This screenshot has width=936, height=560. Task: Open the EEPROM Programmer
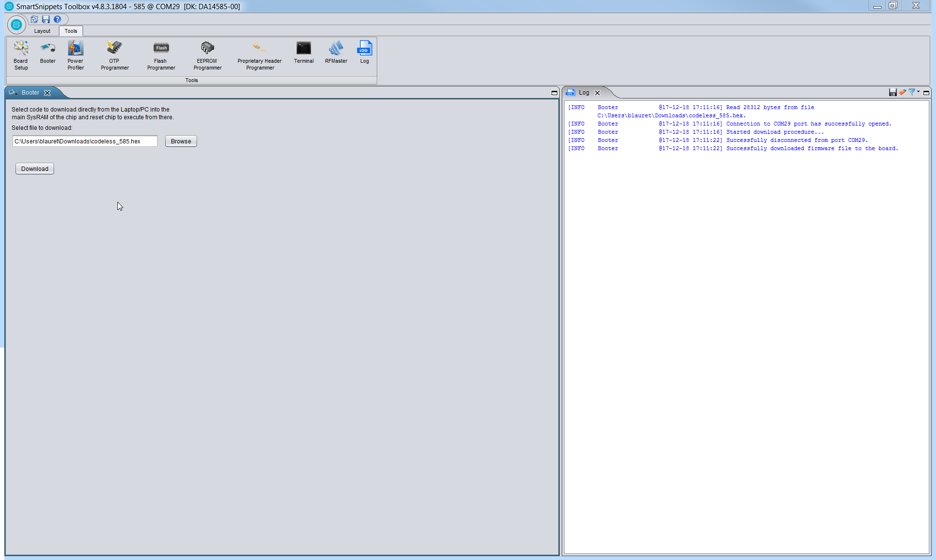[207, 56]
